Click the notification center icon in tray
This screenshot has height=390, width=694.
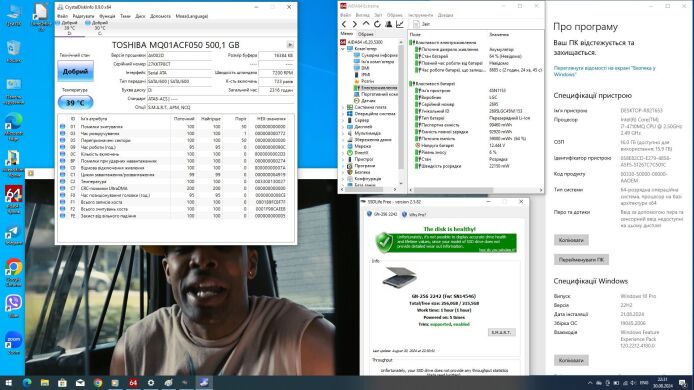coord(683,383)
